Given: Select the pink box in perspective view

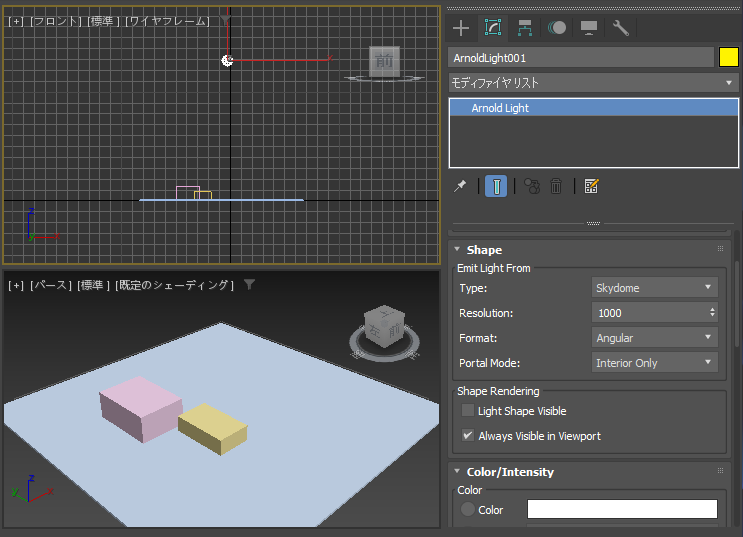Looking at the screenshot, I should tap(140, 408).
